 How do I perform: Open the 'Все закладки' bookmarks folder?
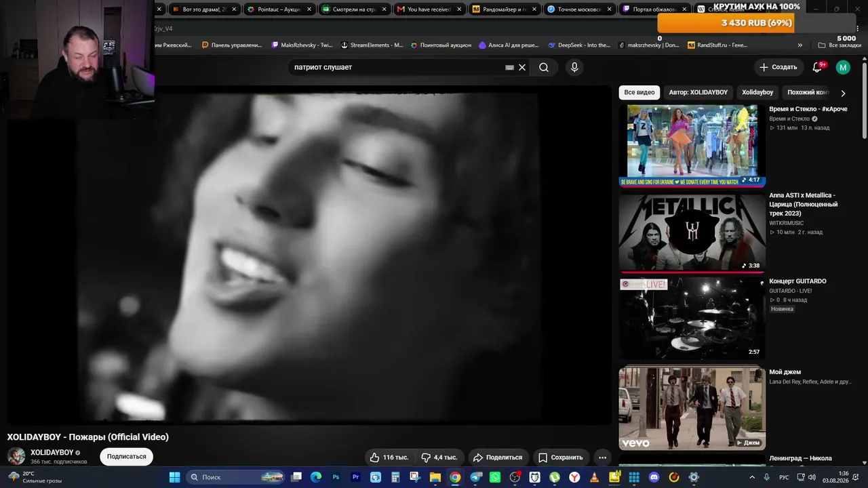click(840, 45)
